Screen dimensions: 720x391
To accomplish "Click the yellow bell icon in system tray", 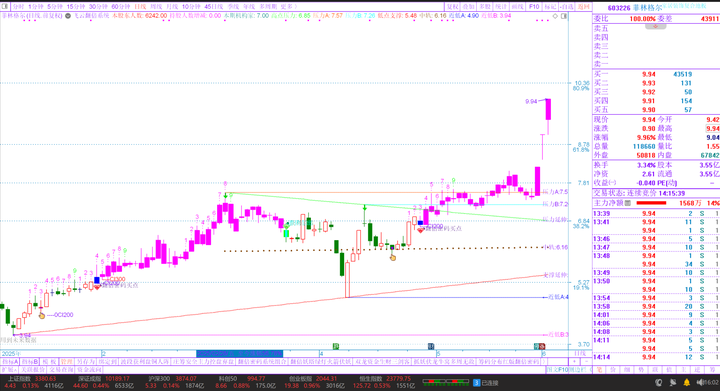I will coord(686,382).
